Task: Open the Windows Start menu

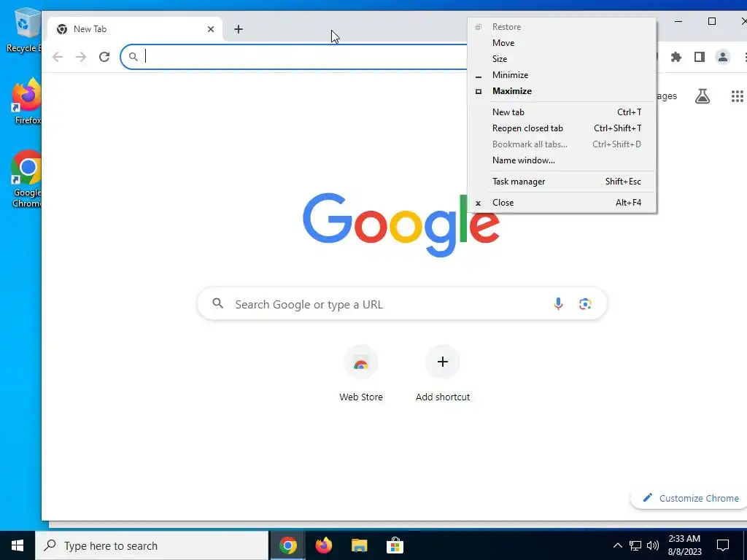Action: pyautogui.click(x=18, y=545)
